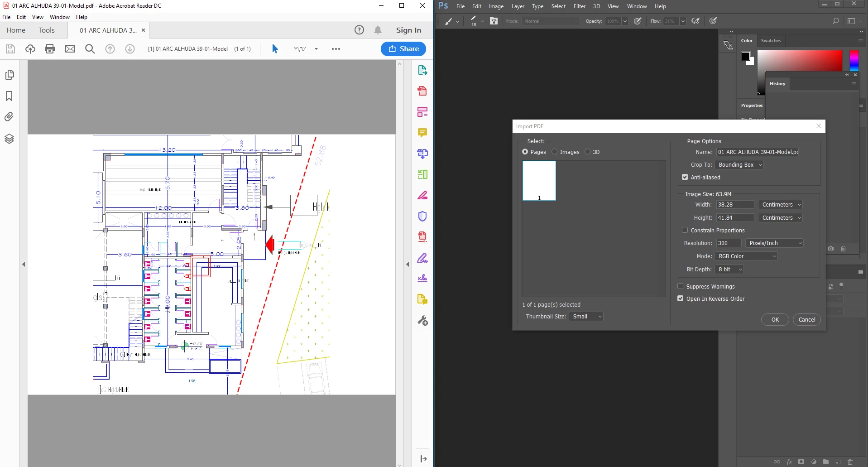Image resolution: width=868 pixels, height=467 pixels.
Task: Click the Print icon in Acrobat toolbar
Action: (x=50, y=49)
